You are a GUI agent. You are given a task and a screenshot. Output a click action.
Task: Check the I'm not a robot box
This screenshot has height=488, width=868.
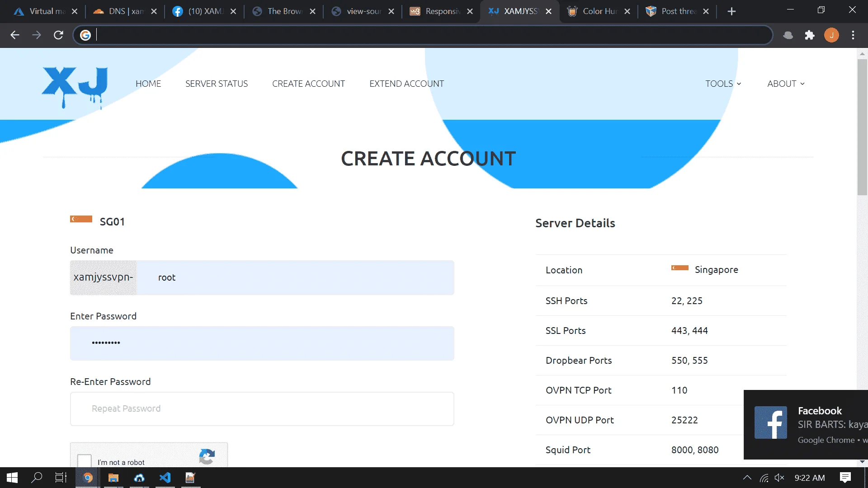point(85,461)
